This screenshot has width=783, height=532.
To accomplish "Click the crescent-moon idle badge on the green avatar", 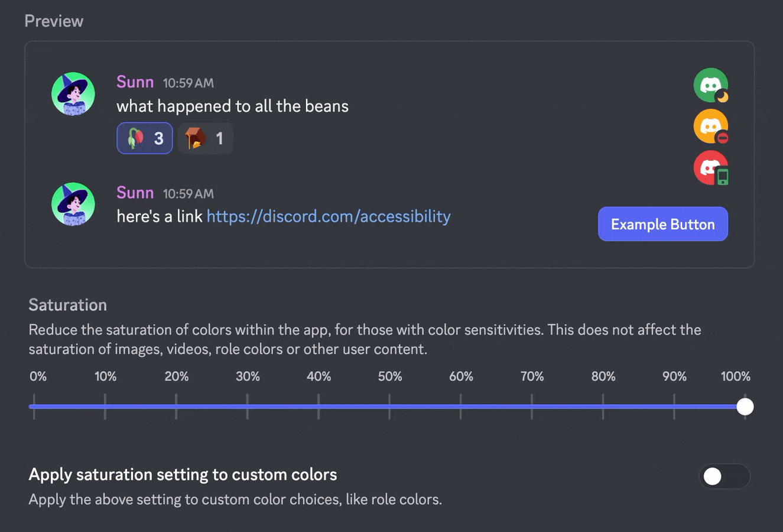I will (722, 96).
